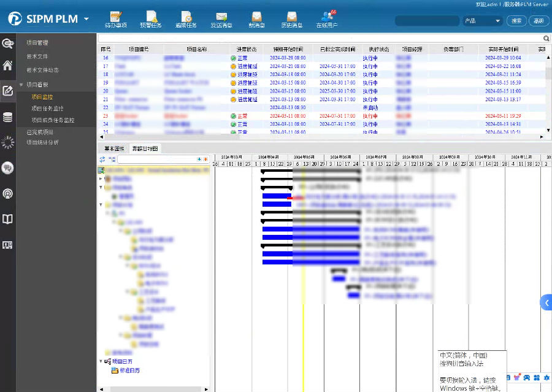Open the 产品 search category dropdown

(482, 21)
